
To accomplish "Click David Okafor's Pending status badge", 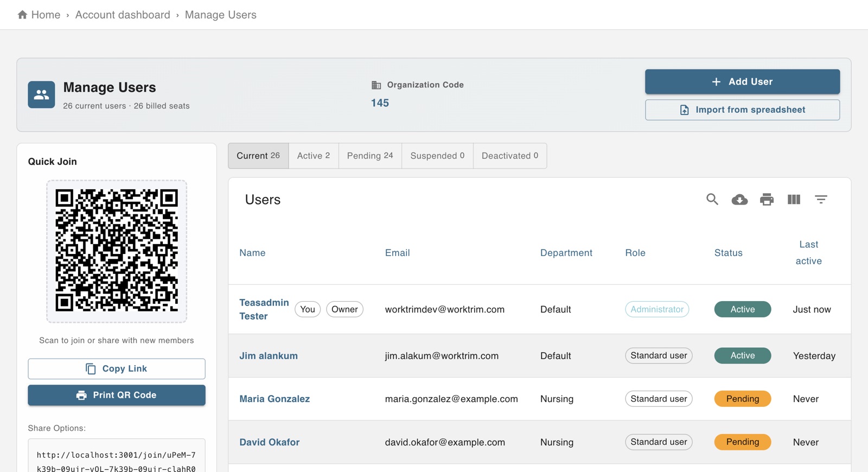I will click(743, 442).
